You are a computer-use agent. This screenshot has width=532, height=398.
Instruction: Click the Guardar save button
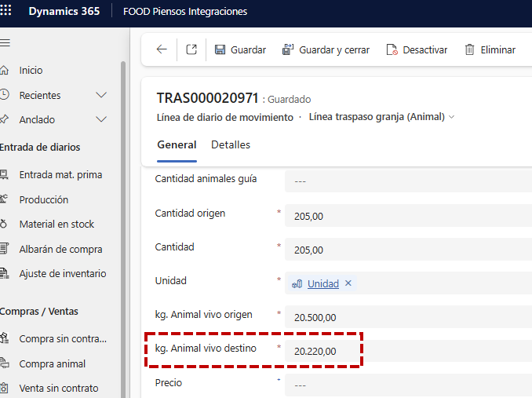click(240, 49)
